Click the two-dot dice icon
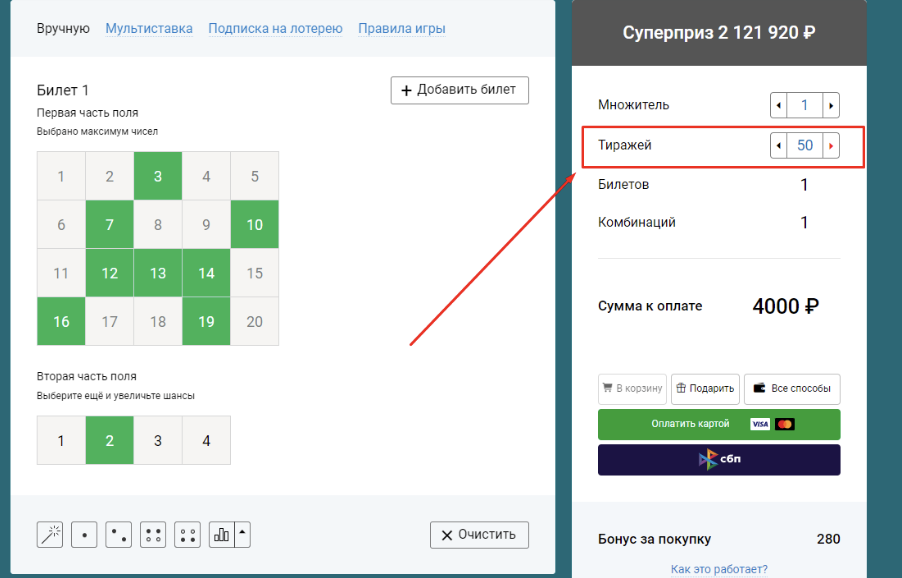The height and width of the screenshot is (578, 902). (118, 535)
